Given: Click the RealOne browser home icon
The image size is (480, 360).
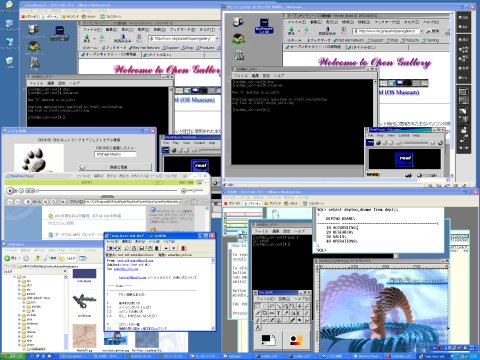Looking at the screenshot, I should point(28,202).
